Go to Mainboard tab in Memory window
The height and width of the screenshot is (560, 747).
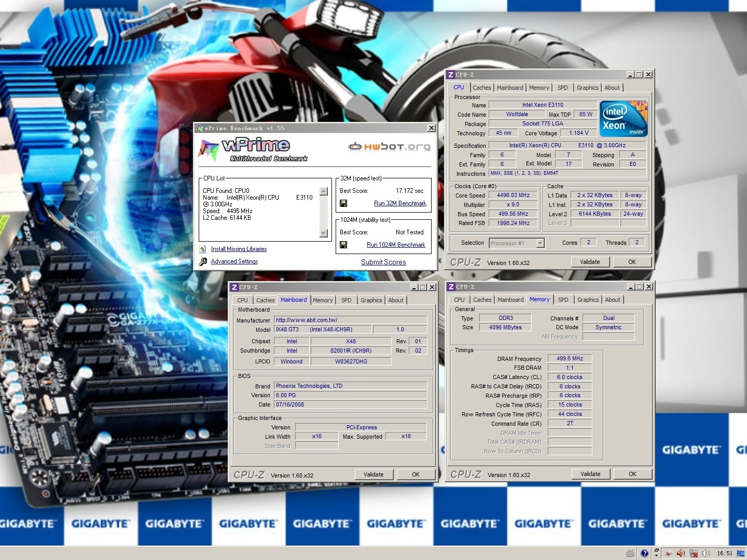click(x=510, y=300)
